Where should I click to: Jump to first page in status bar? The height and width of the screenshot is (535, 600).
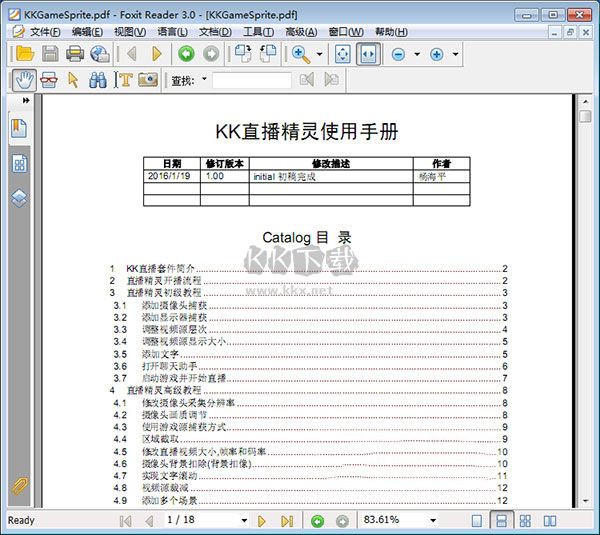[126, 521]
